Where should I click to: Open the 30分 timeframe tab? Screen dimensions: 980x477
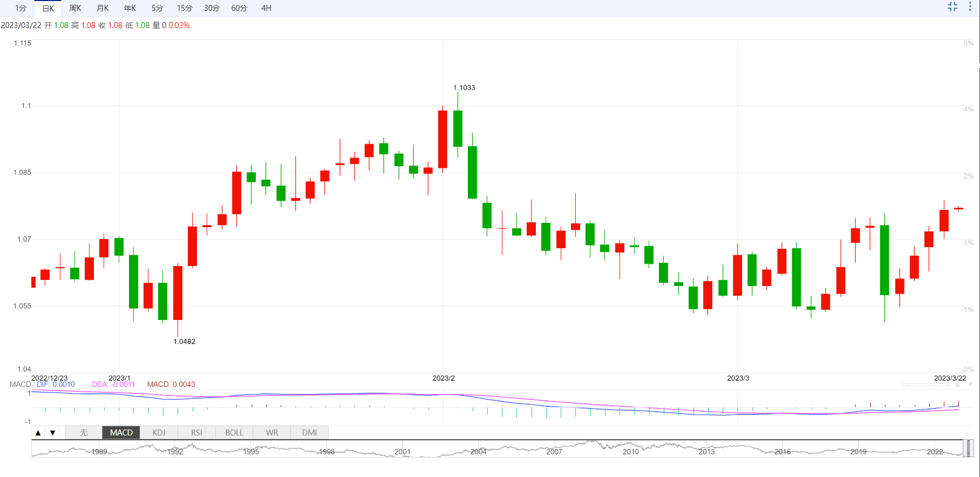(212, 8)
